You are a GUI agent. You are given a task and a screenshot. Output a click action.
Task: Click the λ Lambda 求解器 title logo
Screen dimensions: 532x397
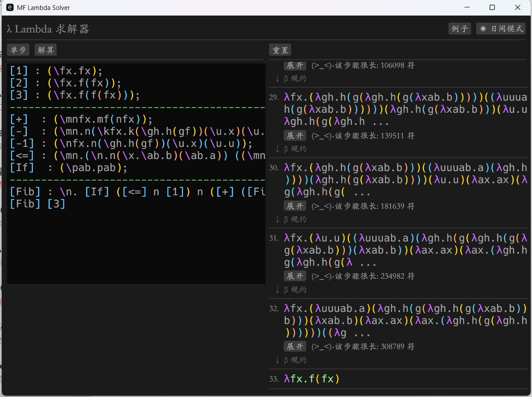(x=48, y=29)
